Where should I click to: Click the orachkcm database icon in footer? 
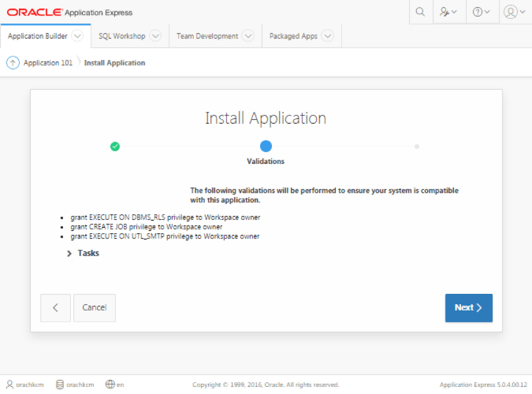click(60, 385)
